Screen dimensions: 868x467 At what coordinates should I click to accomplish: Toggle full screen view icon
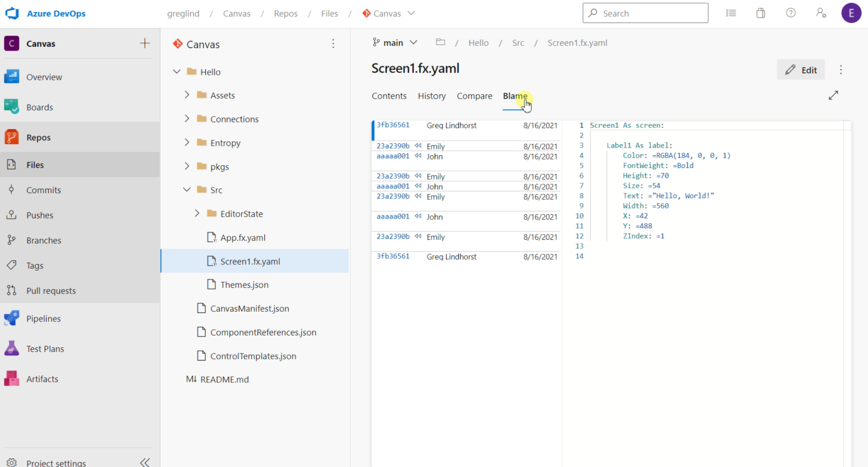pos(833,95)
